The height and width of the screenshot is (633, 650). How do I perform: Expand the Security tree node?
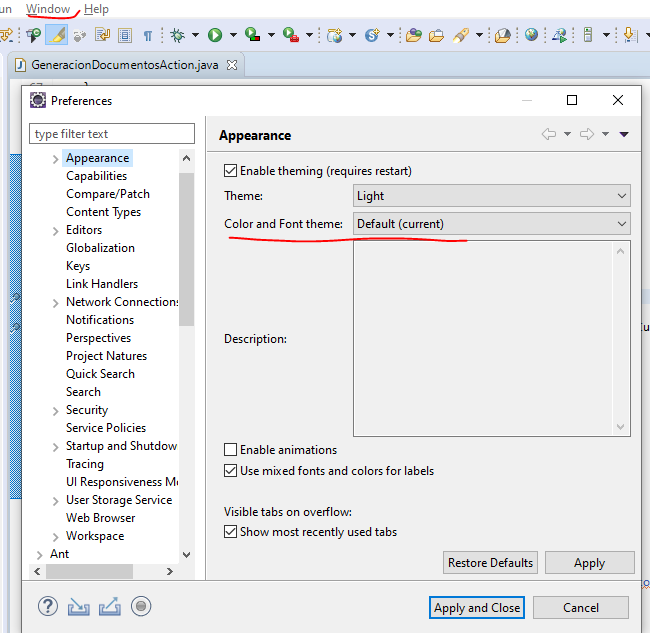[x=56, y=411]
